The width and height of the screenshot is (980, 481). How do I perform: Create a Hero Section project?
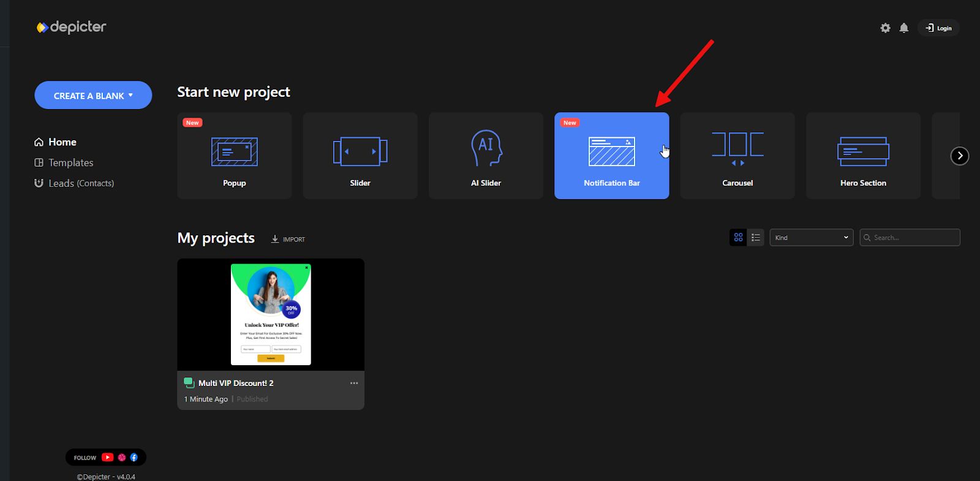(x=863, y=156)
